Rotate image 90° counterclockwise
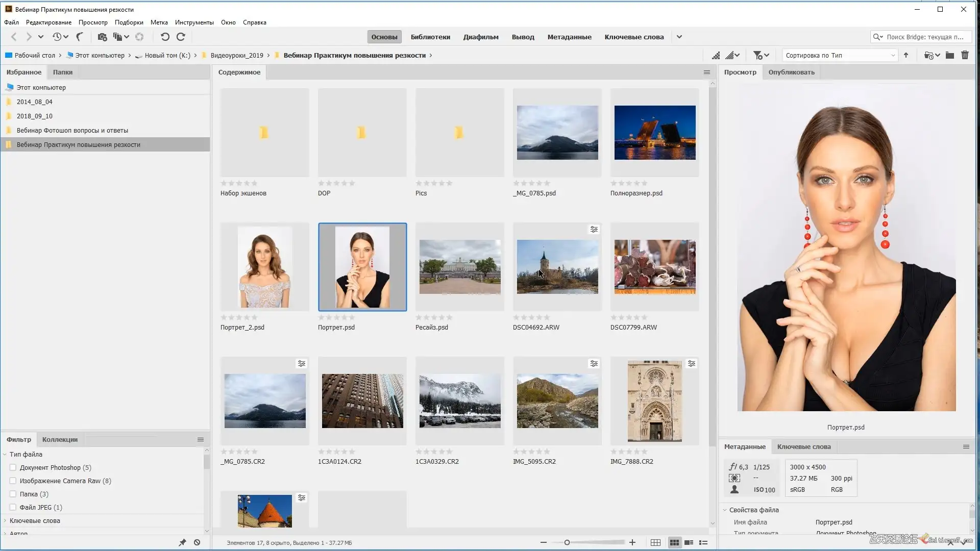Viewport: 980px width, 551px height. [x=165, y=37]
